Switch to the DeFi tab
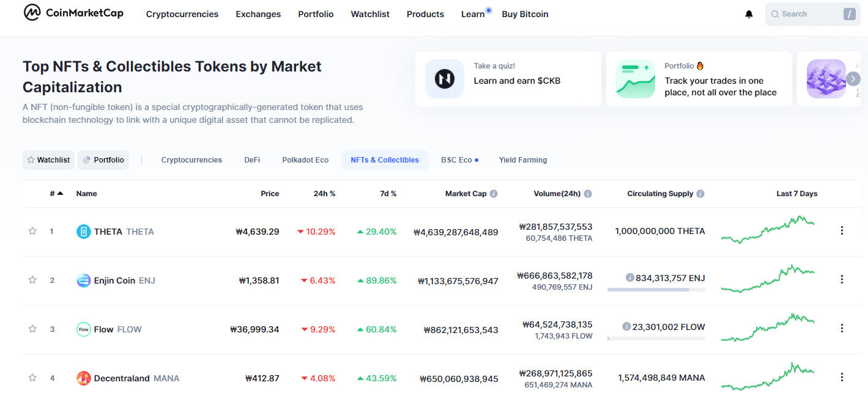This screenshot has width=868, height=396. (x=252, y=160)
